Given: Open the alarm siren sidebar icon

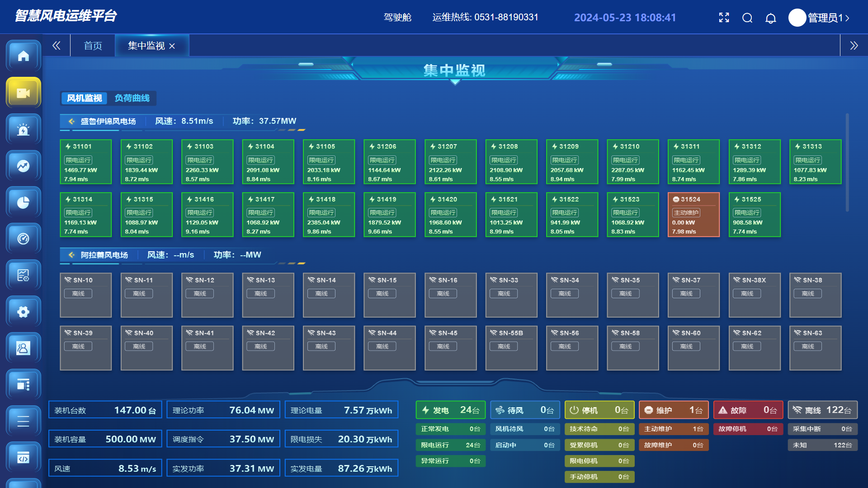Looking at the screenshot, I should (x=23, y=130).
